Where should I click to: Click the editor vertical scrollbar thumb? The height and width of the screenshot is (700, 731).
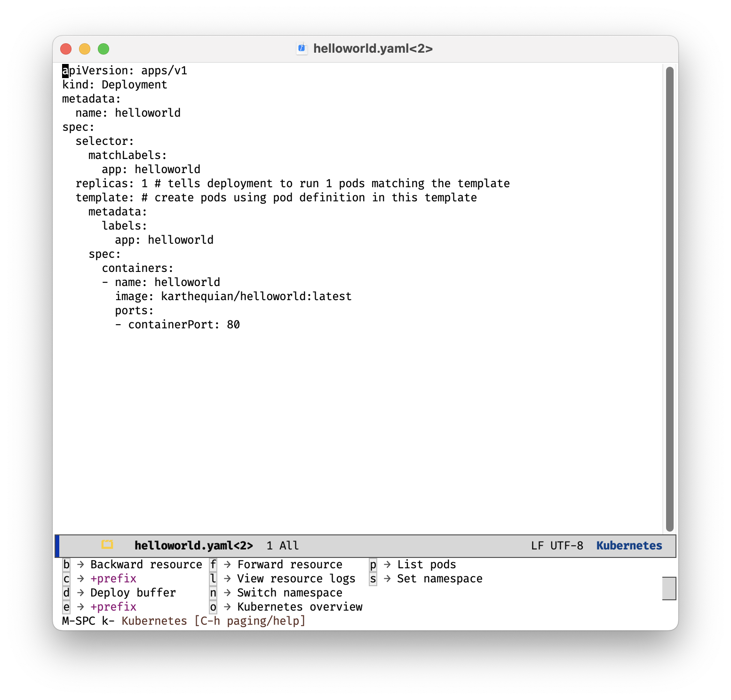click(670, 299)
